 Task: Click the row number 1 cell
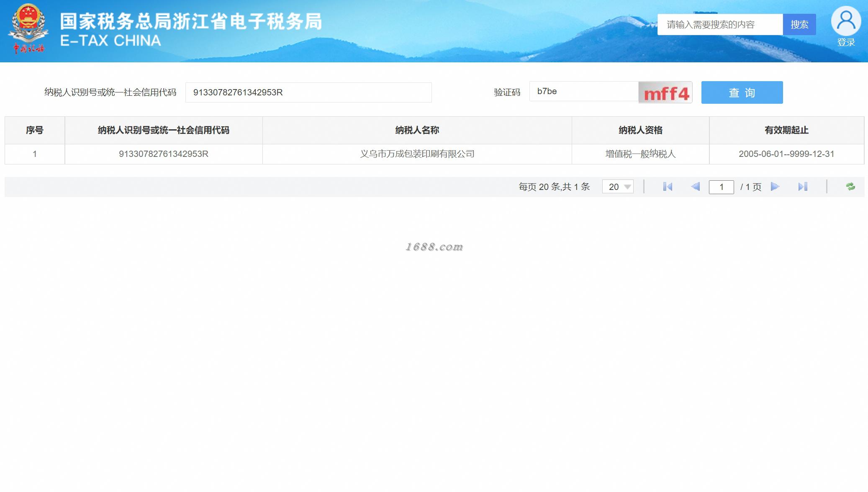pos(35,154)
